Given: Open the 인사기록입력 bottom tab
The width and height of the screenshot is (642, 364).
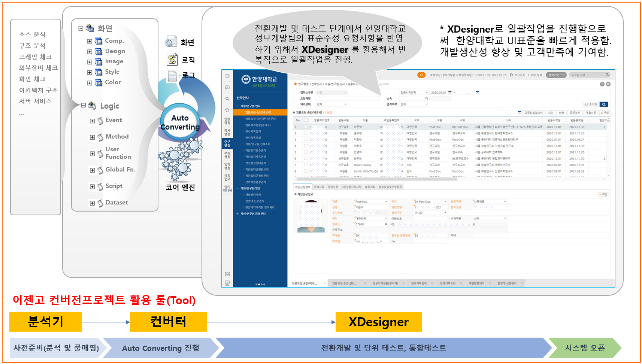Looking at the screenshot, I should (419, 283).
